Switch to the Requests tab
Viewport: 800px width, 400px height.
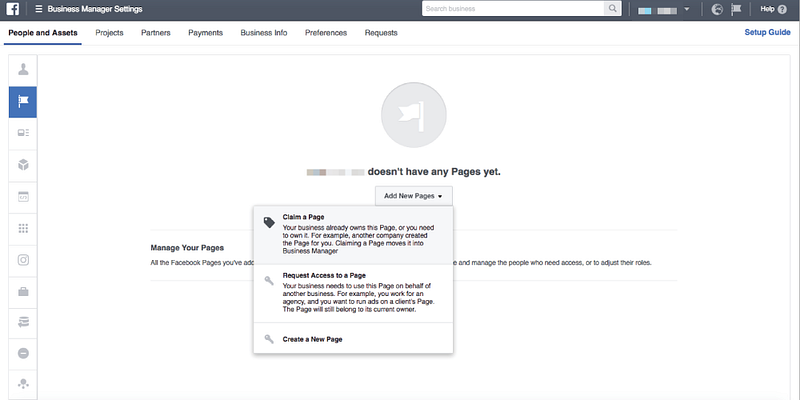tap(381, 33)
